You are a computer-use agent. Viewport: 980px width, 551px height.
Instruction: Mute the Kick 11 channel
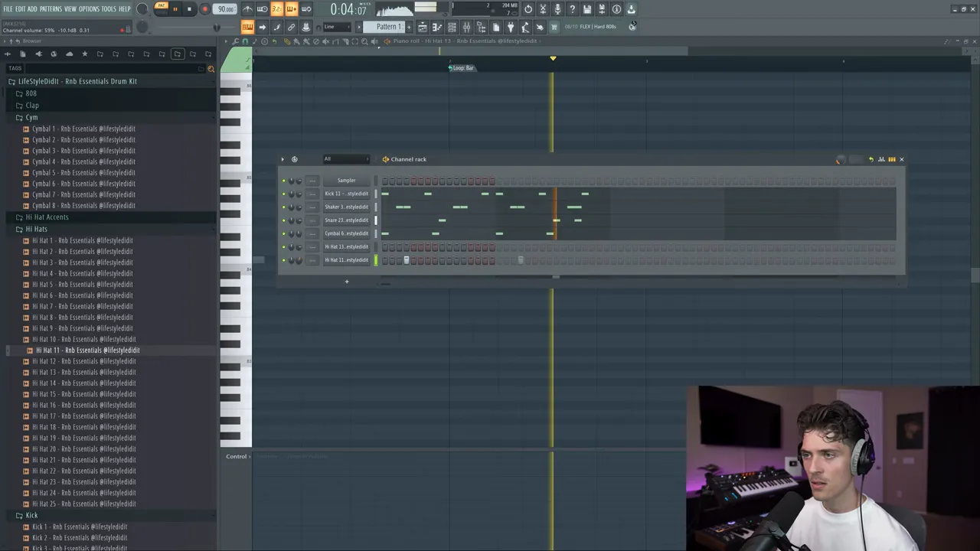(x=283, y=194)
